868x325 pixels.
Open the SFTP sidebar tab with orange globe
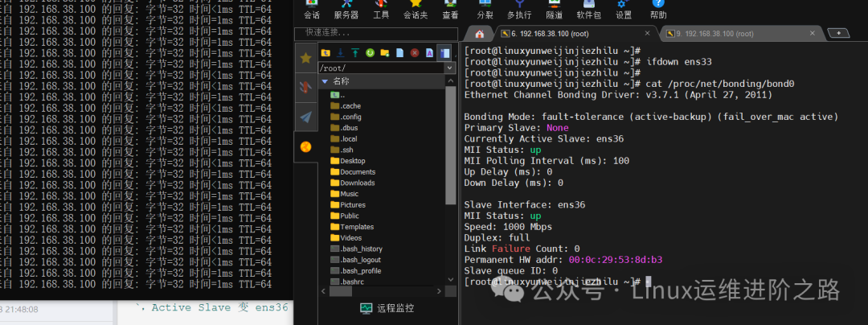point(305,146)
